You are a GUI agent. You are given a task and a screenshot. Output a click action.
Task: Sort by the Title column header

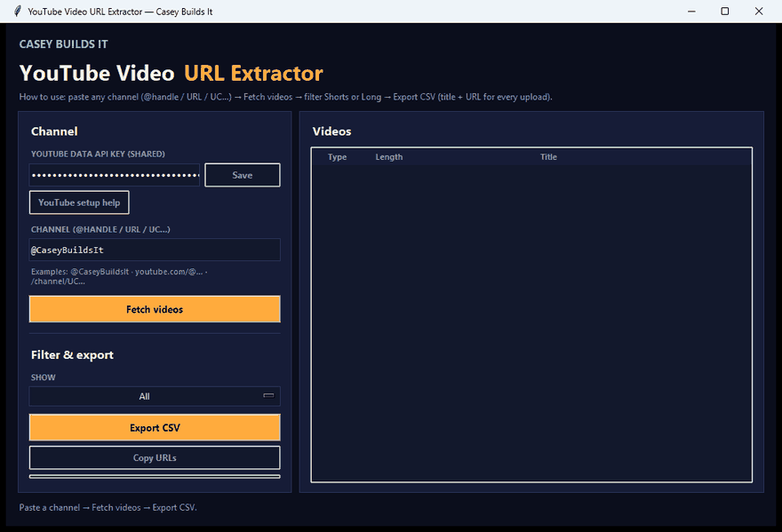pos(548,157)
